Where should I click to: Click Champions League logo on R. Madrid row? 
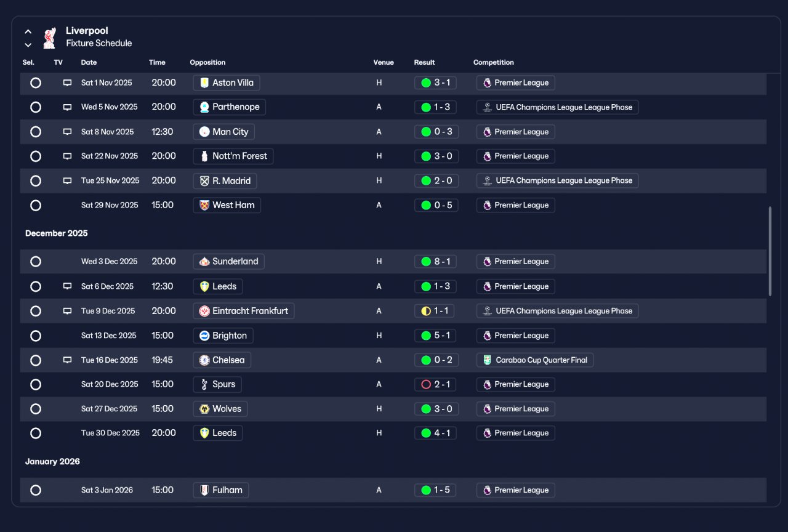pos(487,181)
